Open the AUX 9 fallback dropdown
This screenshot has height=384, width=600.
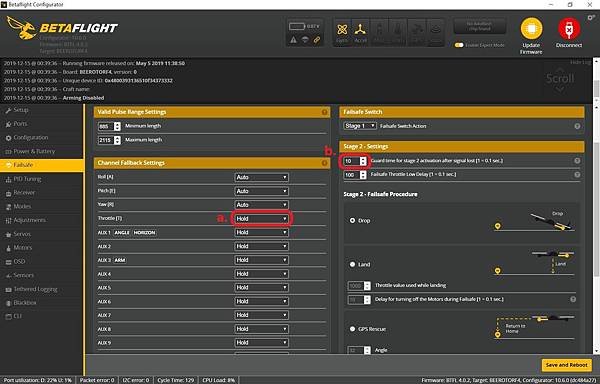(x=261, y=343)
